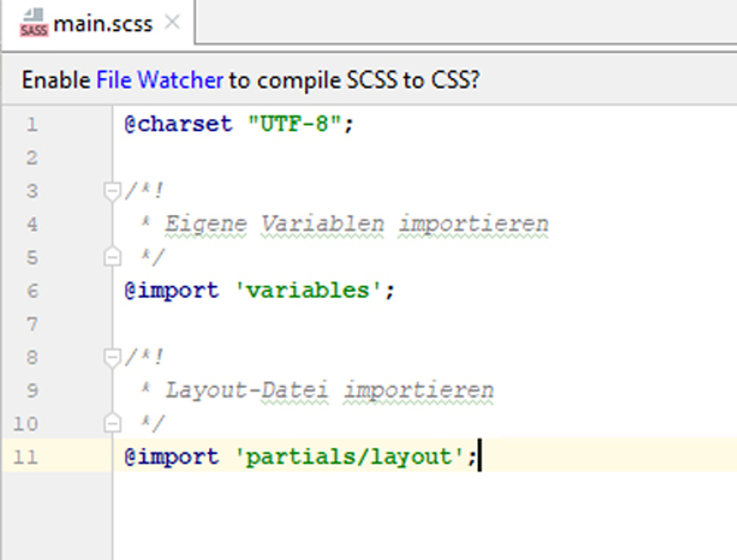Click line number 6 in the gutter
This screenshot has width=737, height=560.
coord(32,291)
